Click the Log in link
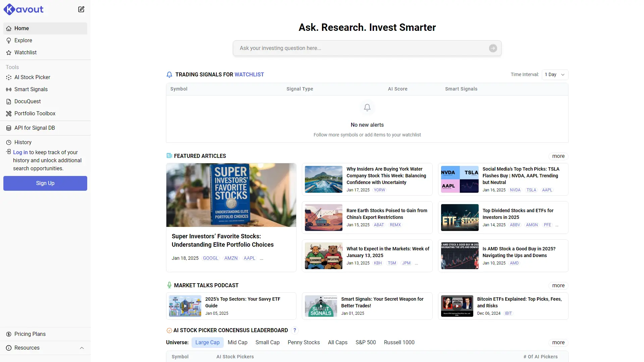644x362 pixels. point(20,153)
